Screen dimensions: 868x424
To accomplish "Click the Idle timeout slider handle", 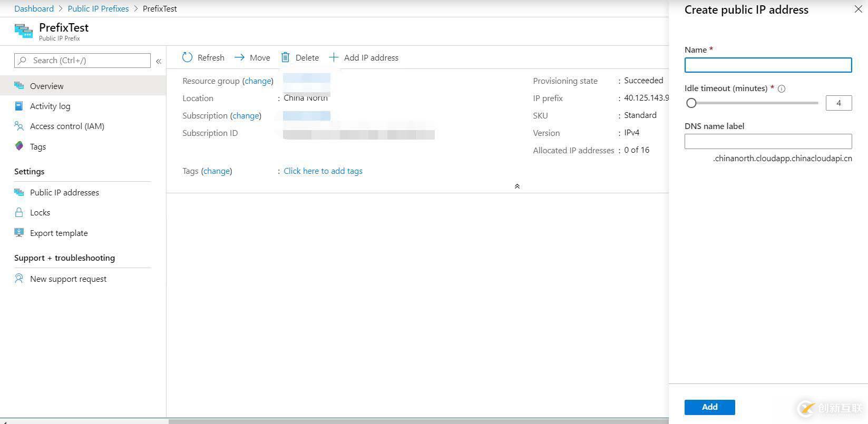I will 691,103.
